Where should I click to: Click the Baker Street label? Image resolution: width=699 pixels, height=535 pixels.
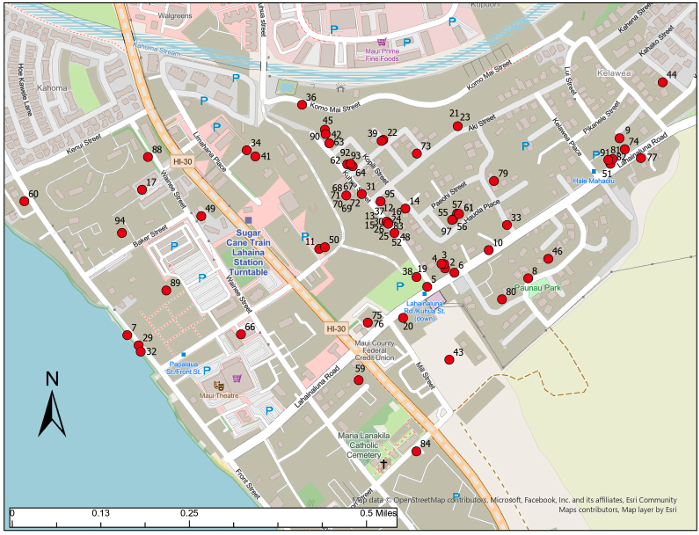[150, 236]
